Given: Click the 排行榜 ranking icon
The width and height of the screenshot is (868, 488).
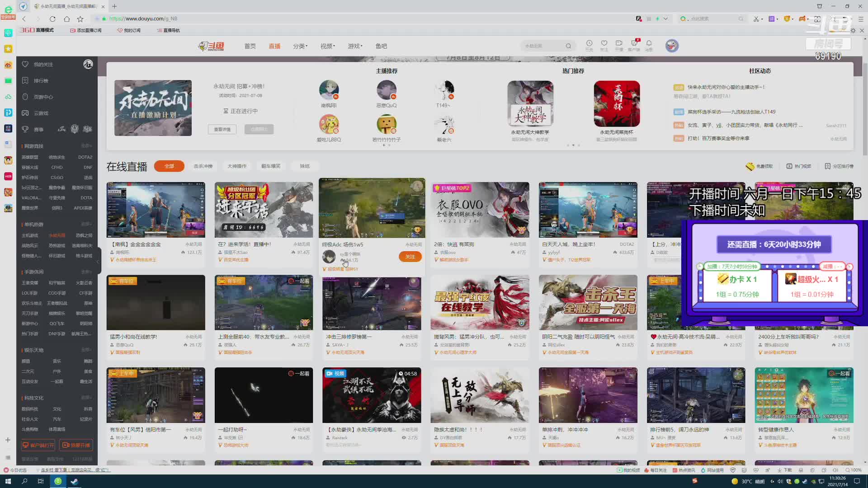Looking at the screenshot, I should click(x=25, y=80).
